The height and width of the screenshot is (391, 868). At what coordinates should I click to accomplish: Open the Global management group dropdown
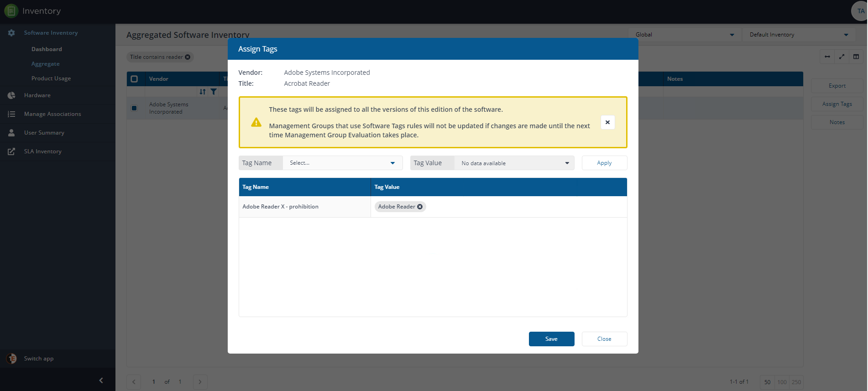click(x=684, y=35)
